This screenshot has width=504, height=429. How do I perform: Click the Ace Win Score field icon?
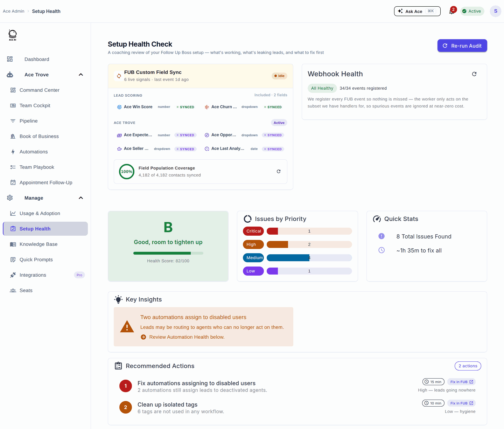tap(119, 107)
